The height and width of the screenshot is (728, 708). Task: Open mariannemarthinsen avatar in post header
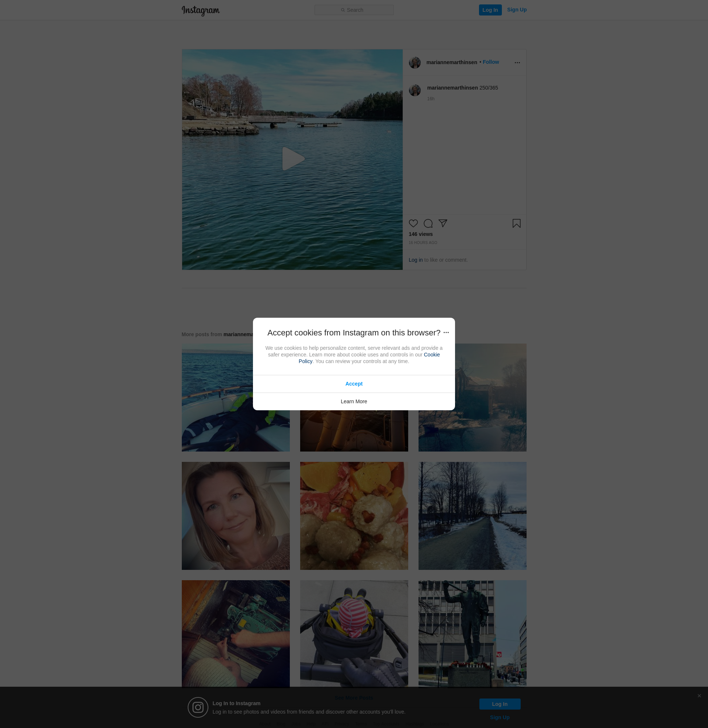click(414, 62)
